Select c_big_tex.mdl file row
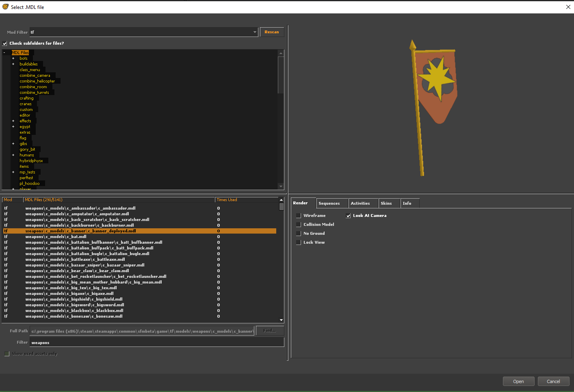Viewport: 574px width, 392px height. pyautogui.click(x=140, y=288)
